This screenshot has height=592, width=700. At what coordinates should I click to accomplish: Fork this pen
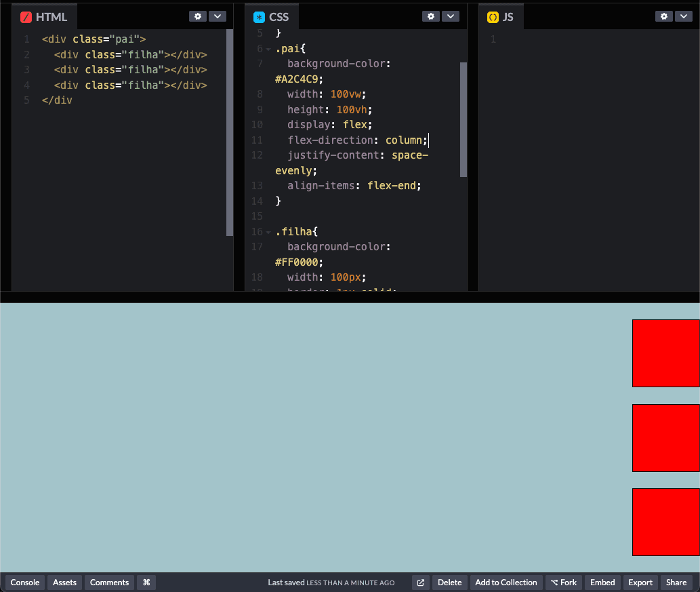[563, 583]
